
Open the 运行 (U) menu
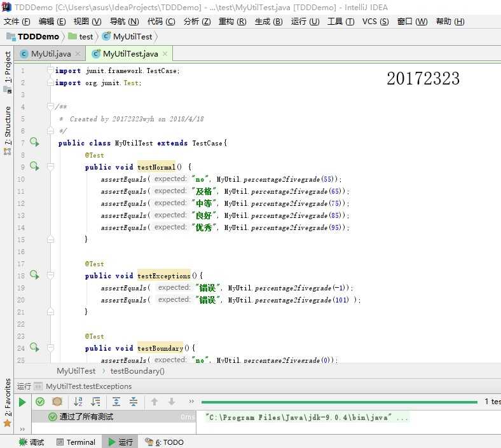point(305,22)
